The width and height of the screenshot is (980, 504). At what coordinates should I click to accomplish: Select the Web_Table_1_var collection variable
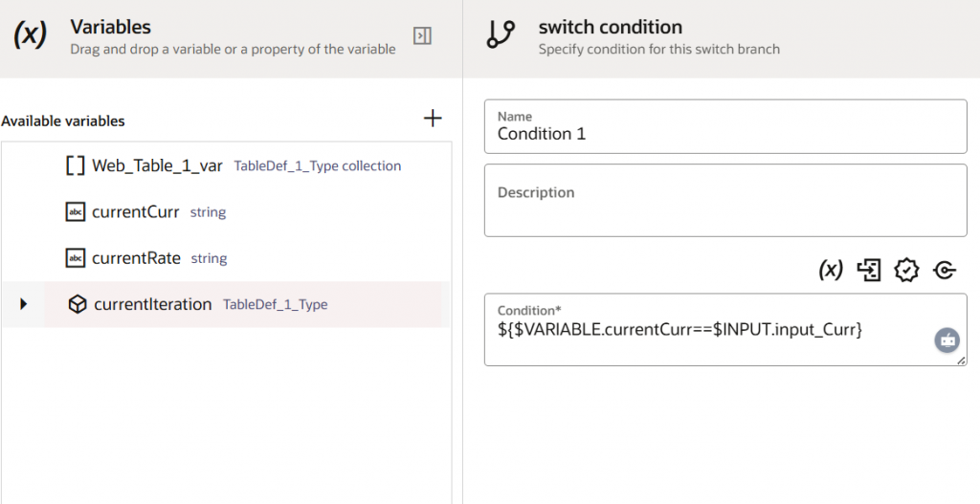pos(157,165)
